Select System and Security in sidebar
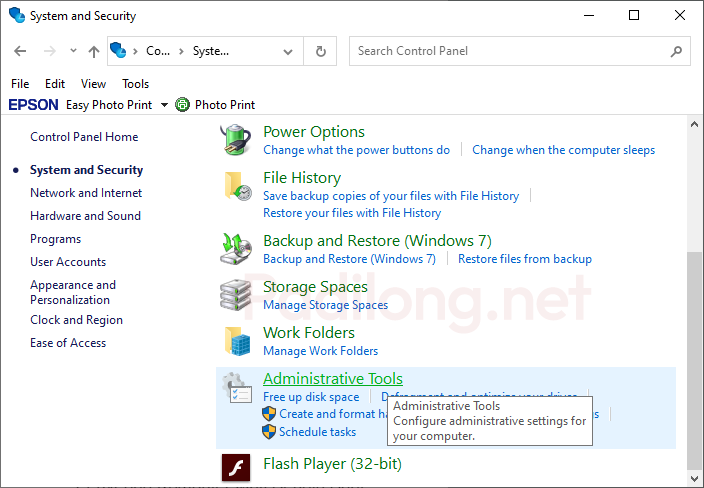704x488 pixels. [x=86, y=170]
